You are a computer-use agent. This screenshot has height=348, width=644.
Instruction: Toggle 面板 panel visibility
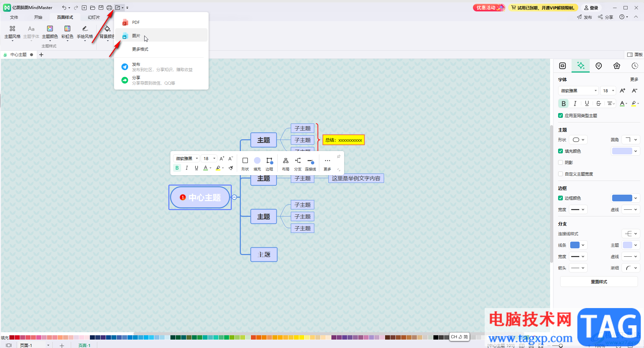tap(635, 55)
